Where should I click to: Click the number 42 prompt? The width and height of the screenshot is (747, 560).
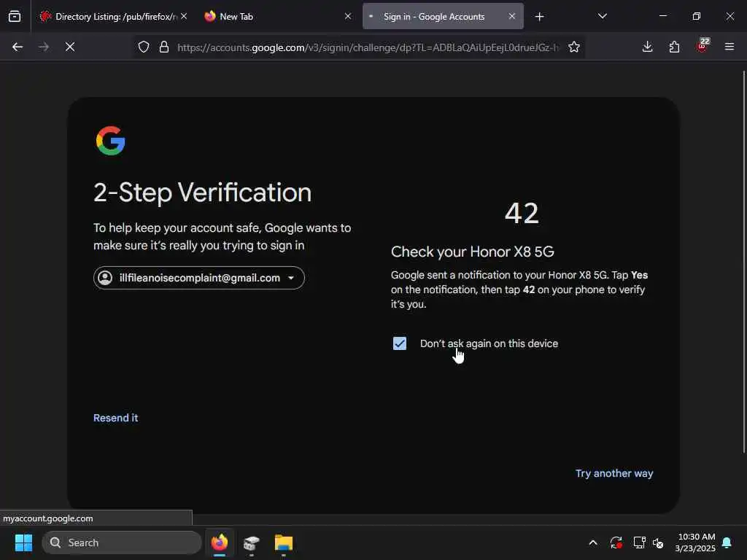(x=522, y=213)
